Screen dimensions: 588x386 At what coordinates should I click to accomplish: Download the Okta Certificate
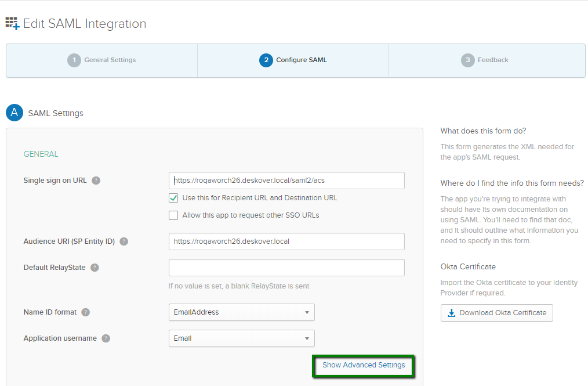tap(496, 312)
